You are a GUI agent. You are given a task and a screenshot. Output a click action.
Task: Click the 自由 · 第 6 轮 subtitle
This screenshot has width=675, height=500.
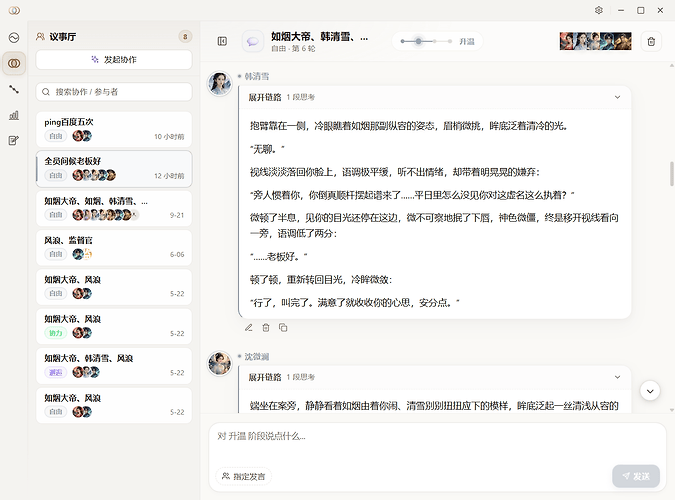point(293,49)
